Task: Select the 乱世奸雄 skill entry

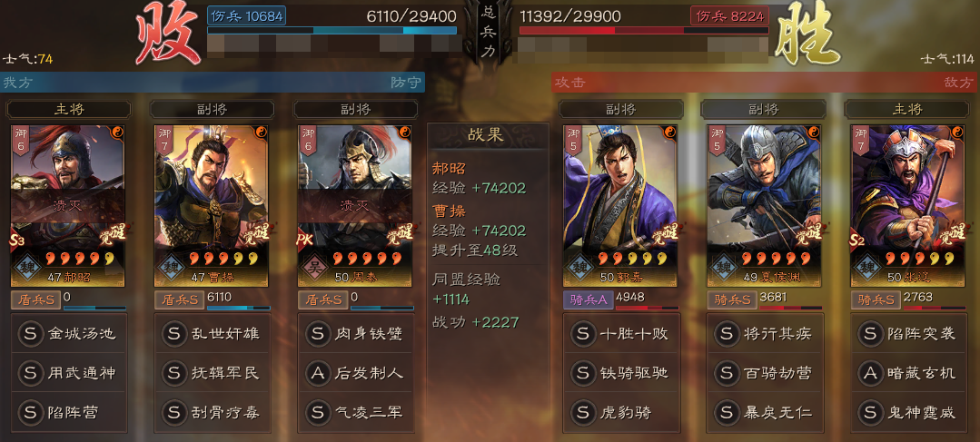Action: coord(213,334)
